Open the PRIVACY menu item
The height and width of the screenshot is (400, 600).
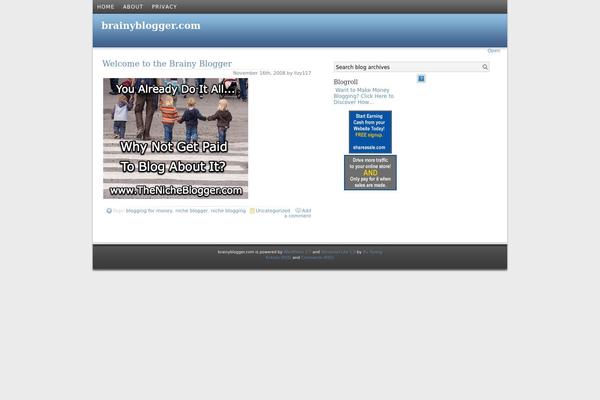pyautogui.click(x=164, y=7)
